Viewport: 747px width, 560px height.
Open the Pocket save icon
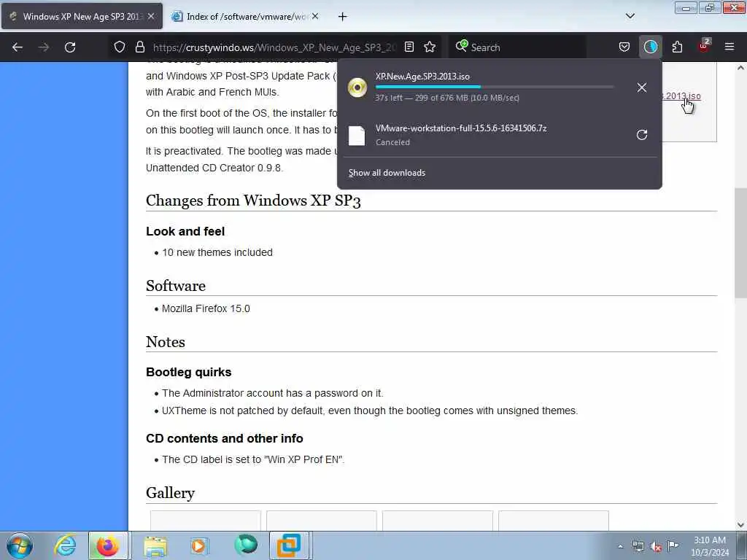[x=624, y=47]
